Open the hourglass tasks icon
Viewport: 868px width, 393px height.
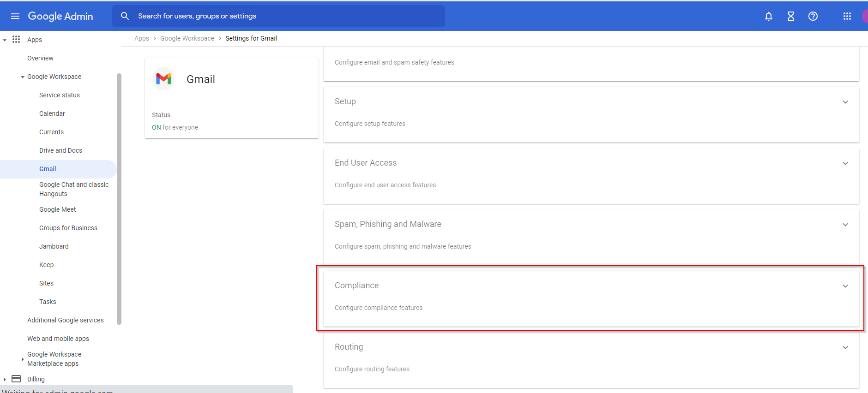click(790, 16)
